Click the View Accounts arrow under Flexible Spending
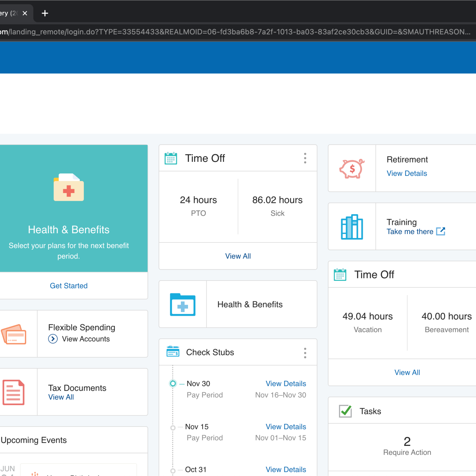Viewport: 476px width, 476px height. [53, 339]
